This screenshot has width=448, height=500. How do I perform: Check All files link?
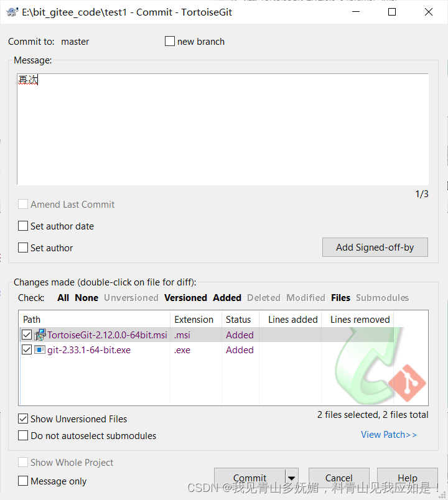[63, 297]
